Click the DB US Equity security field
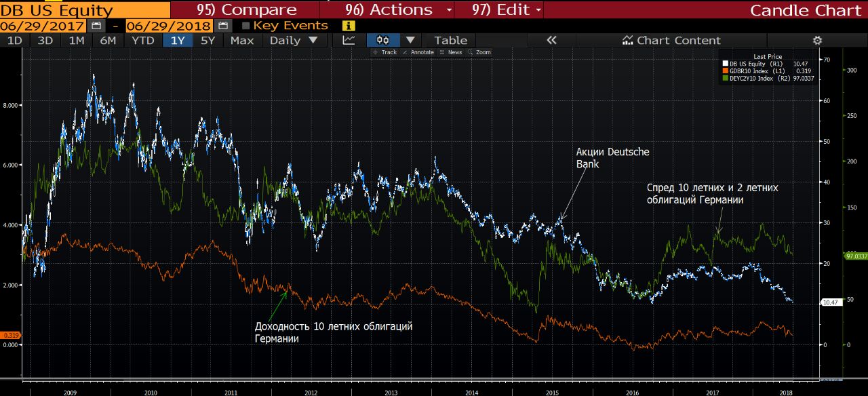 (x=85, y=10)
